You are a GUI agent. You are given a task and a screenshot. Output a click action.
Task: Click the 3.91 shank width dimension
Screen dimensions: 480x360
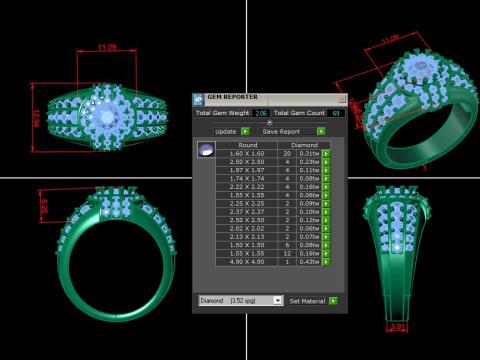point(397,327)
